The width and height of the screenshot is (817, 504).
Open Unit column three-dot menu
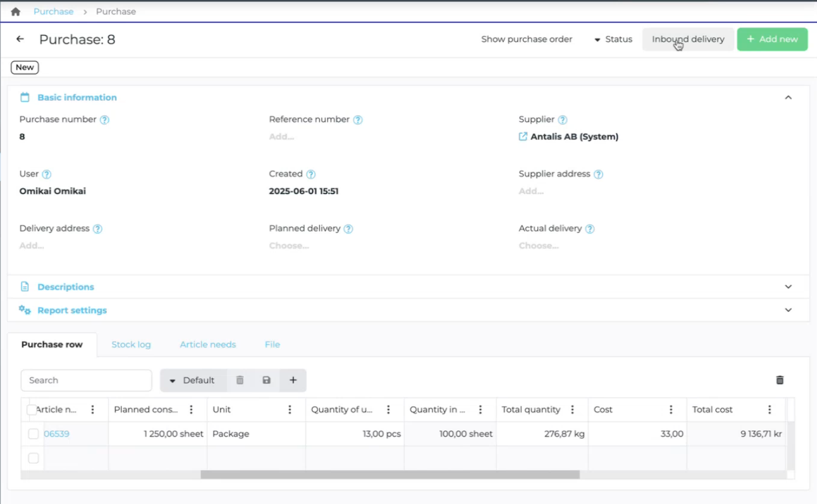290,410
